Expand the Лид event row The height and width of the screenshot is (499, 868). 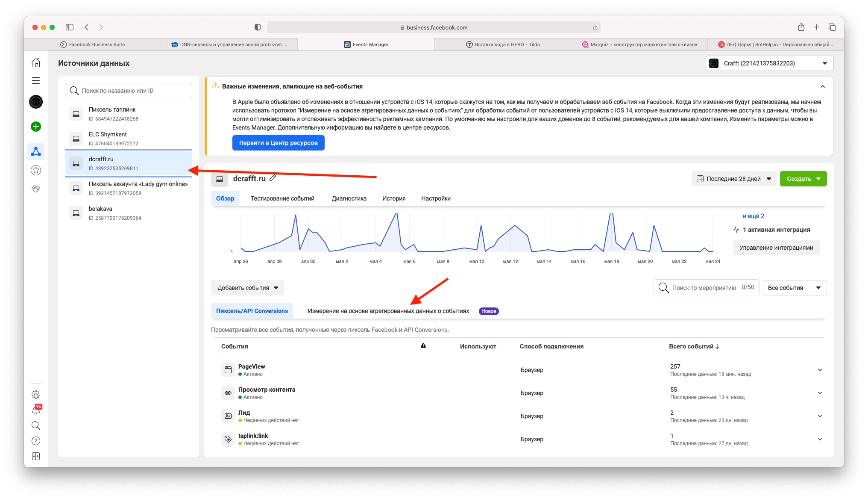820,416
